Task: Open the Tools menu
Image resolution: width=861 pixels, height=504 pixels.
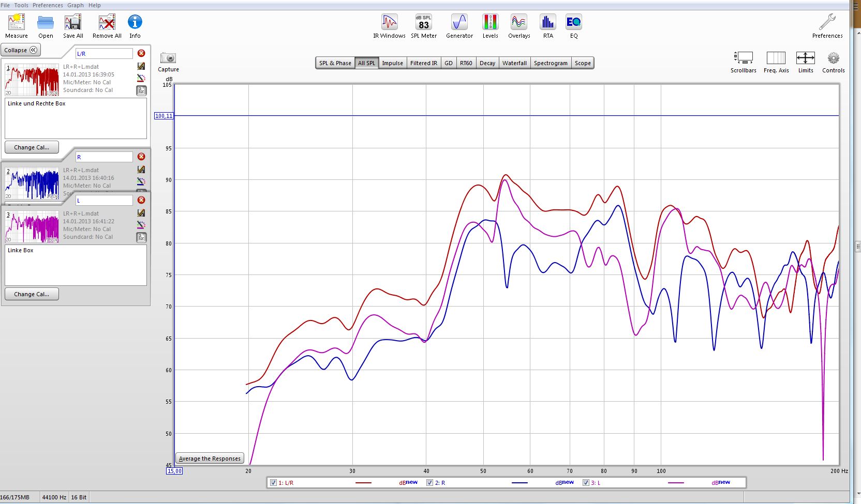Action: tap(21, 5)
